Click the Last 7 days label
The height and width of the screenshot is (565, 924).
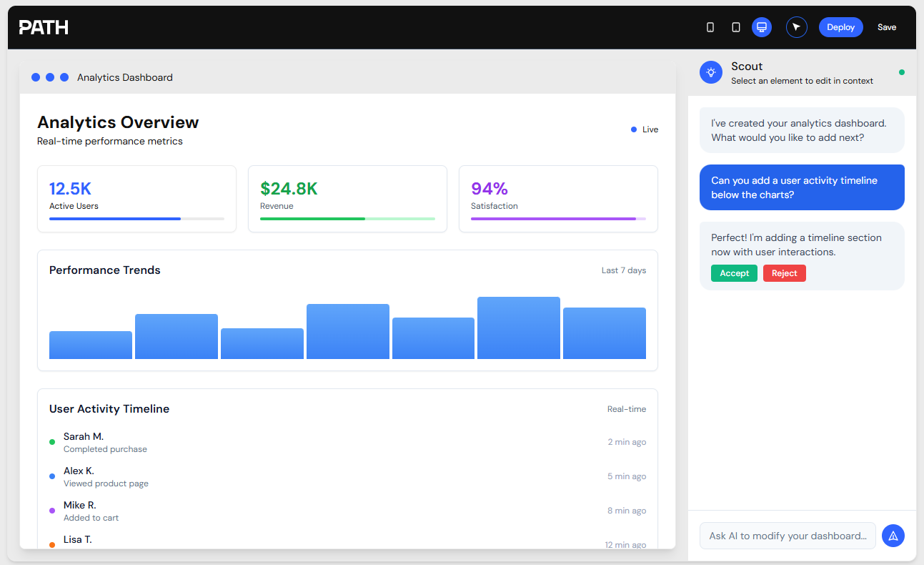point(624,270)
